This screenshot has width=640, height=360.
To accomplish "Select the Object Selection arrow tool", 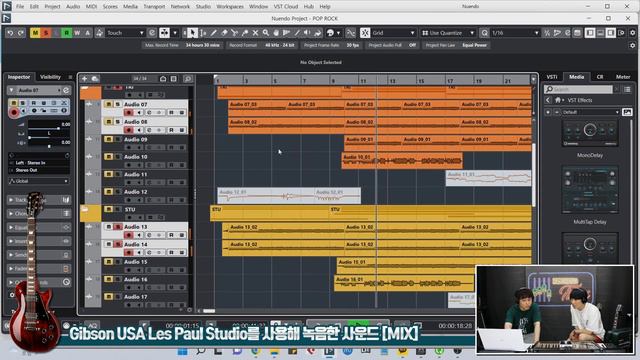I will [x=192, y=33].
